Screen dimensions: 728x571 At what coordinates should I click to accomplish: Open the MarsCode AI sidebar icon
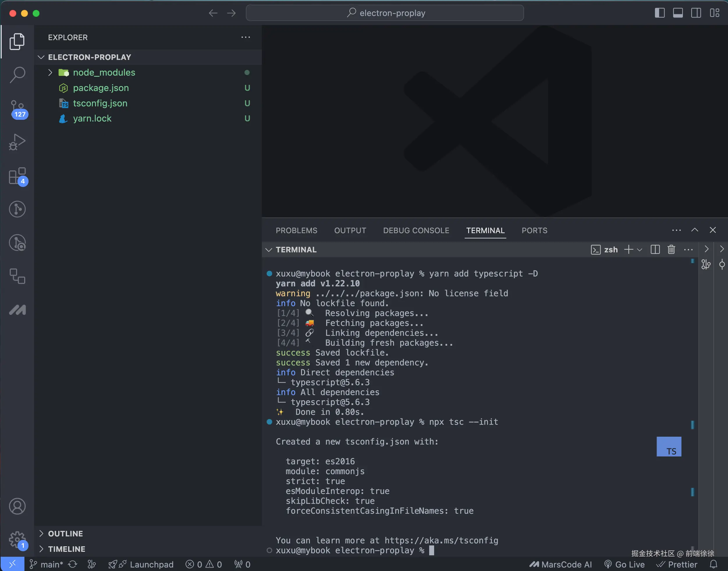click(17, 310)
